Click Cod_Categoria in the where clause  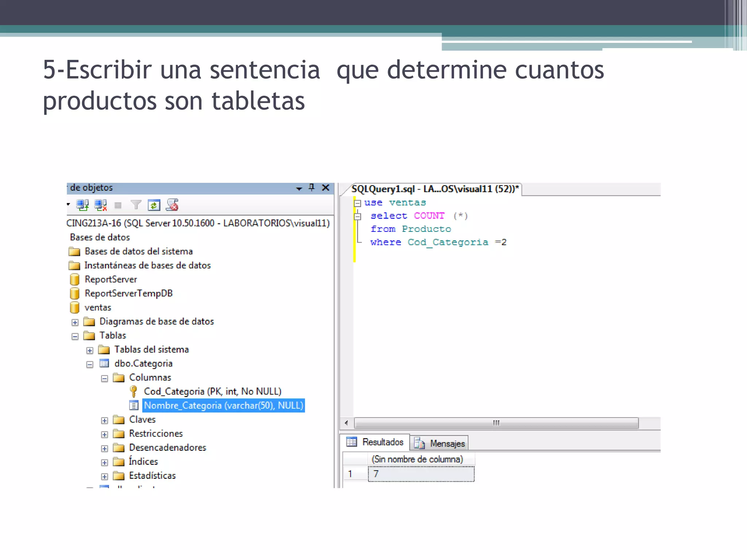coord(448,242)
